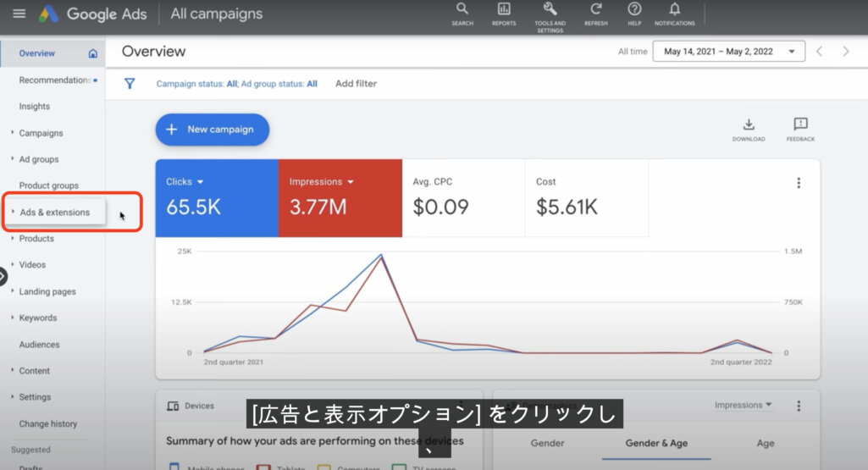
Task: Click the Feedback icon
Action: coord(800,125)
